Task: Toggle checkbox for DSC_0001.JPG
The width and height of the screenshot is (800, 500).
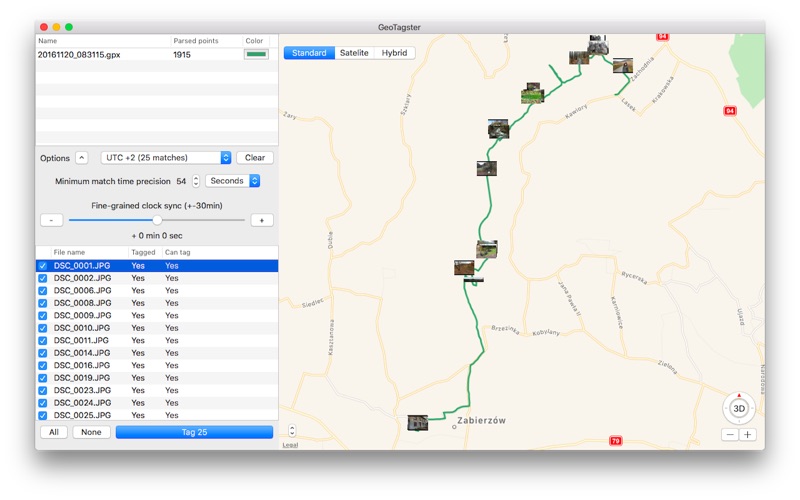Action: pyautogui.click(x=43, y=266)
